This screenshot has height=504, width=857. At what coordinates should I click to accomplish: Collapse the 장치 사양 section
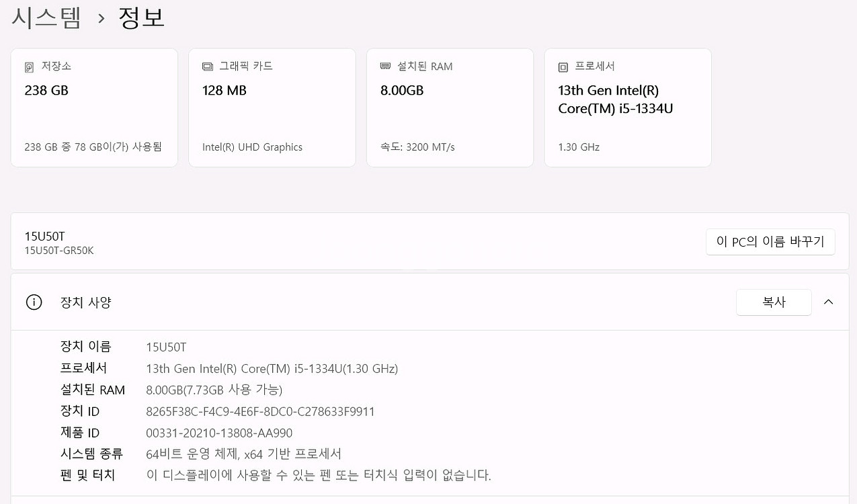click(x=828, y=302)
